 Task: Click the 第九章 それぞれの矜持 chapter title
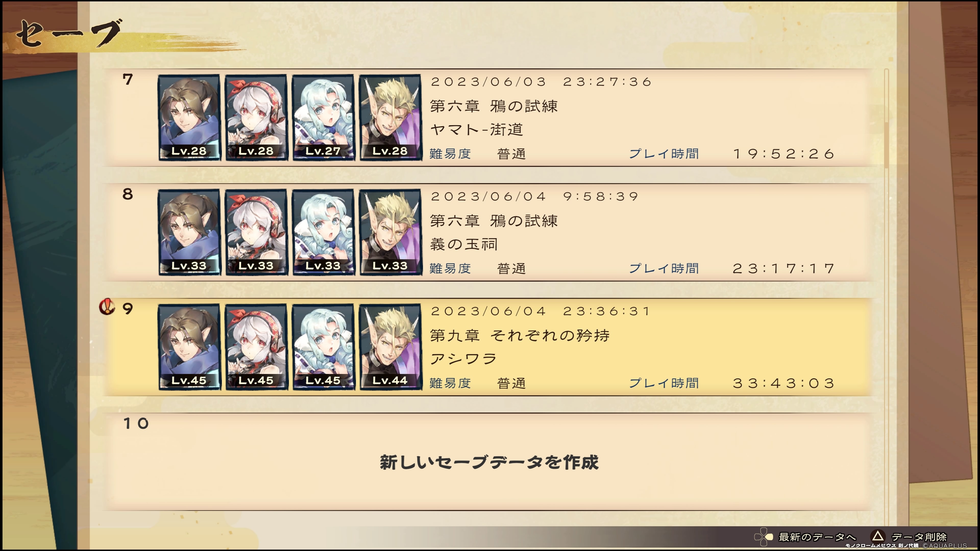pos(520,335)
